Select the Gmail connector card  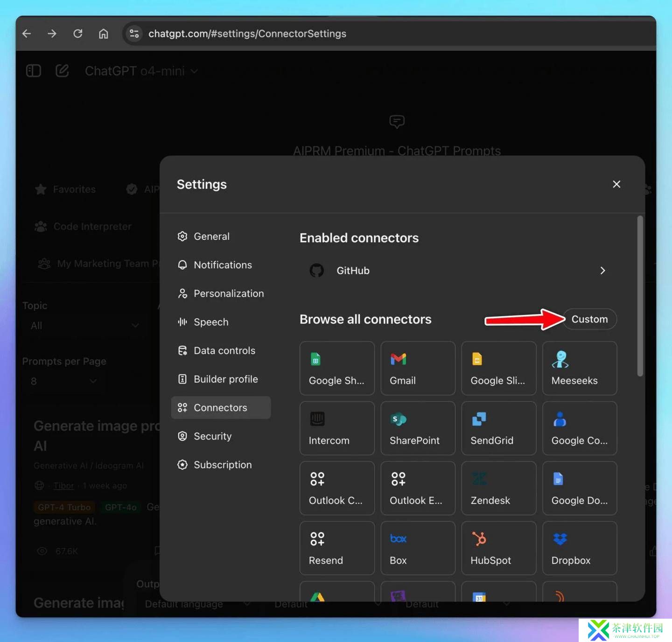coord(418,368)
